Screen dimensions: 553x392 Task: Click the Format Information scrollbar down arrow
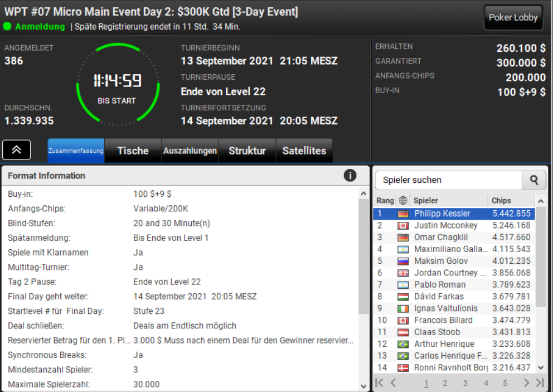363,386
